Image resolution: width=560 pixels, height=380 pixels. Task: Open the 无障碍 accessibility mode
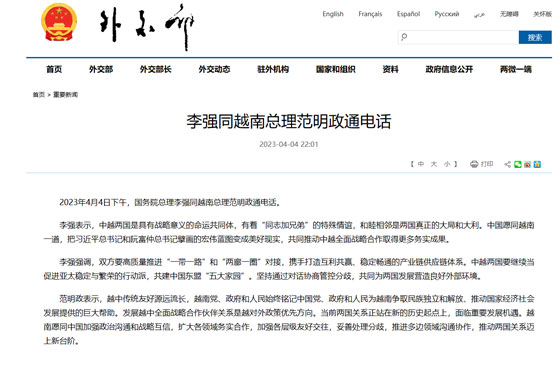pyautogui.click(x=509, y=14)
